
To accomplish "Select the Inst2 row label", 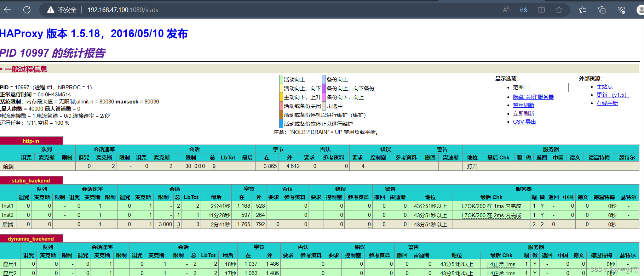I will 8,215.
